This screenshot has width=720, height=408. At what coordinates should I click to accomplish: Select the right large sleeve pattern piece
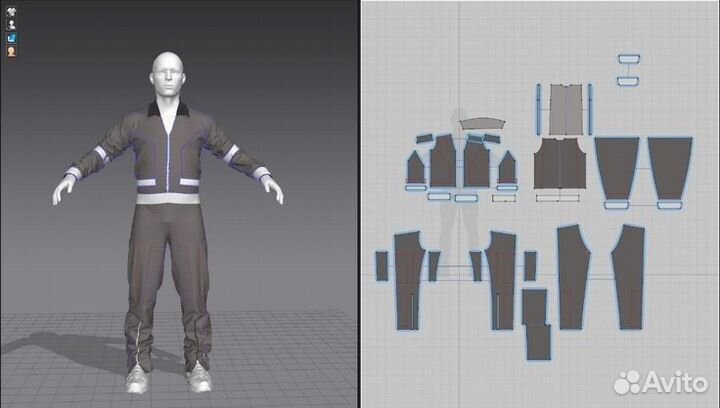pos(670,165)
